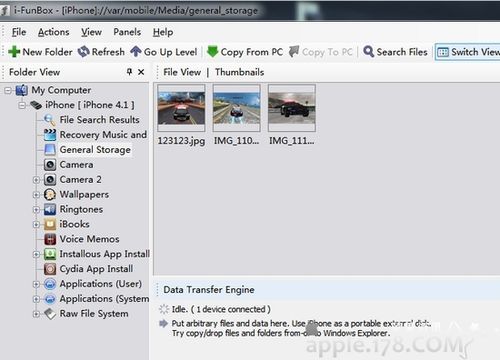Select Voice Memos in the tree
The height and width of the screenshot is (360, 500).
89,239
